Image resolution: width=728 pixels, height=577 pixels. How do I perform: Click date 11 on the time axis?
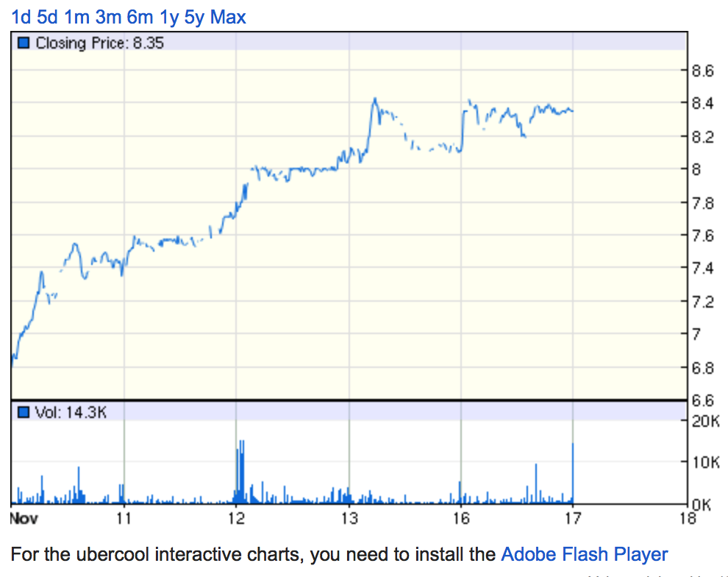[124, 519]
